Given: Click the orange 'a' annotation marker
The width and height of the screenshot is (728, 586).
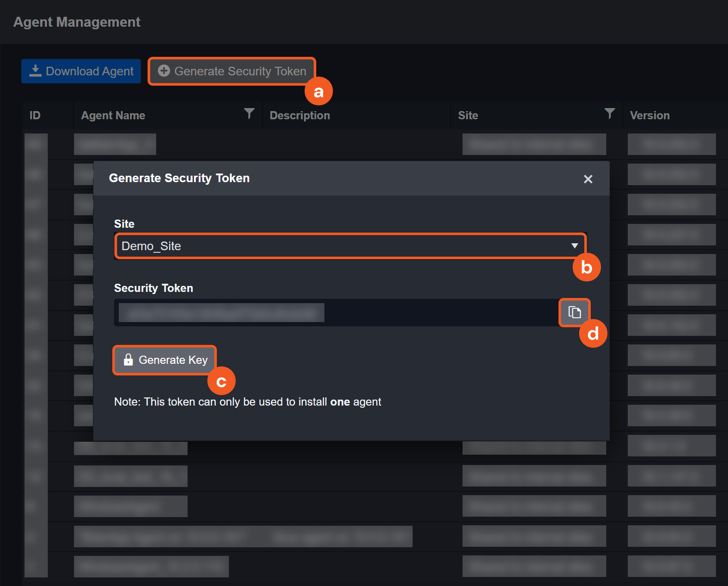Looking at the screenshot, I should pyautogui.click(x=318, y=91).
